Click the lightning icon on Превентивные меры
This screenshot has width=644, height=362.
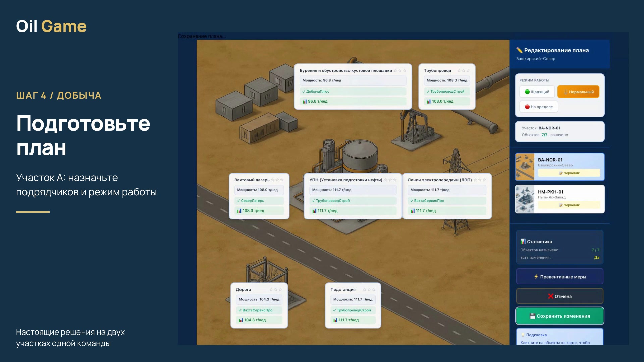coord(536,277)
